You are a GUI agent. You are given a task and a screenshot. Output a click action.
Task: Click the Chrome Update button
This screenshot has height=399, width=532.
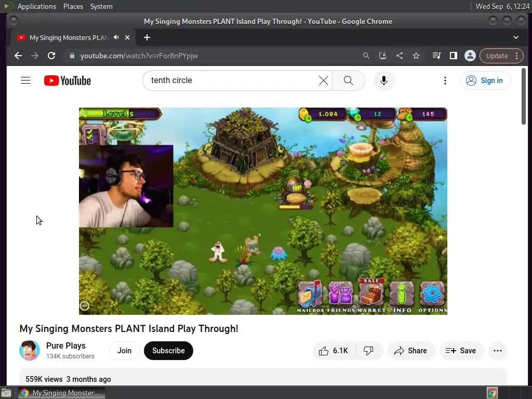[497, 56]
